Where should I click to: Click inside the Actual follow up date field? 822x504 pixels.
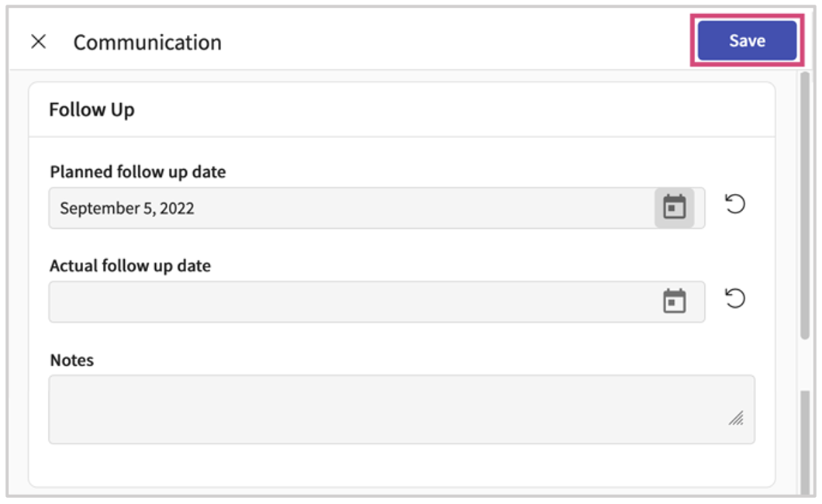click(x=310, y=302)
